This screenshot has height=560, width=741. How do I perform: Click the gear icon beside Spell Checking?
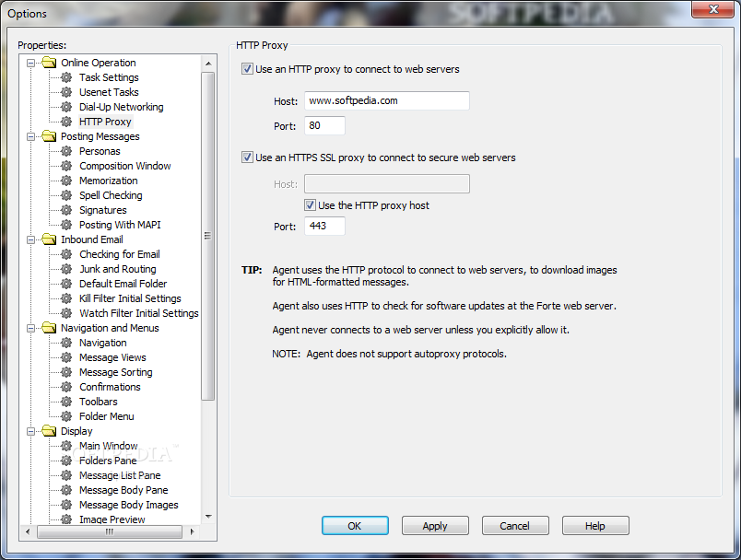(x=66, y=195)
